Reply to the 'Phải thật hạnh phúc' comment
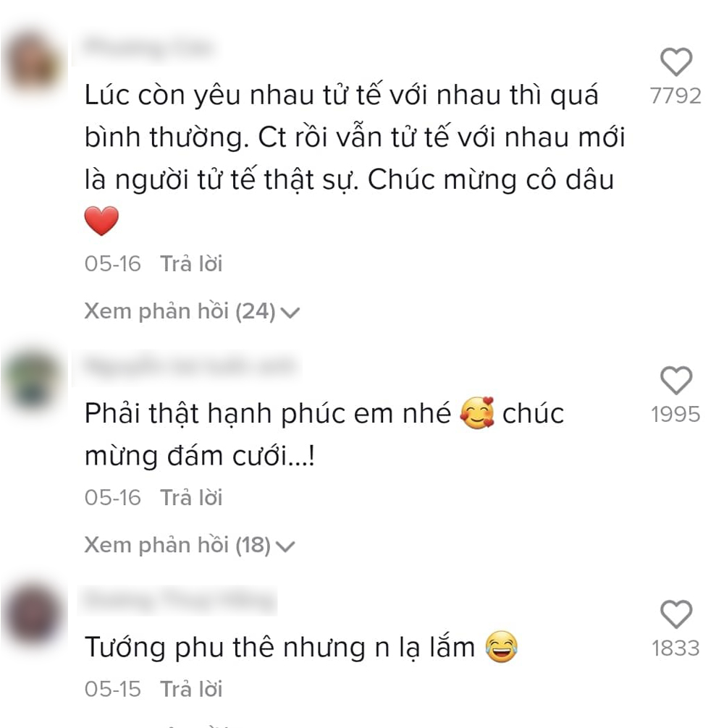Image resolution: width=724 pixels, height=728 pixels. 191,498
